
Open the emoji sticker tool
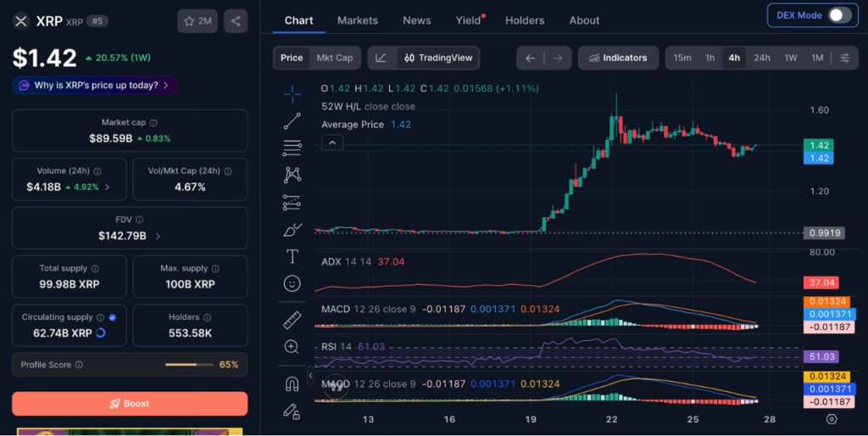tap(292, 283)
